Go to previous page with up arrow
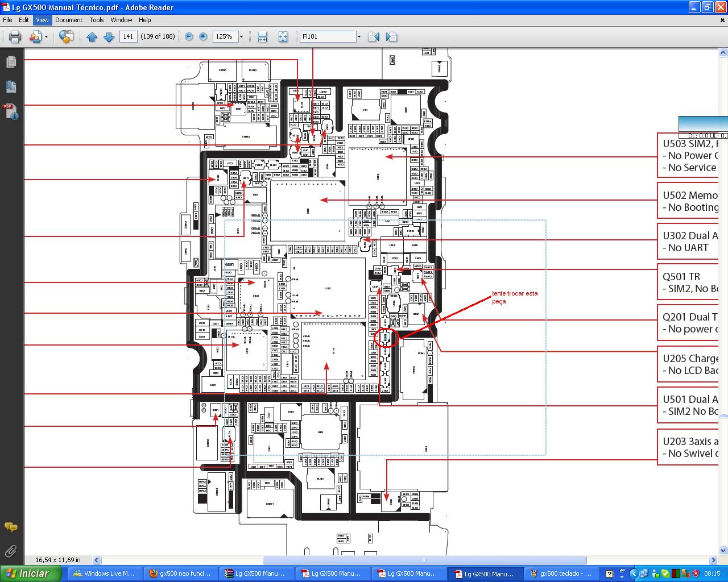This screenshot has width=728, height=582. [x=92, y=37]
